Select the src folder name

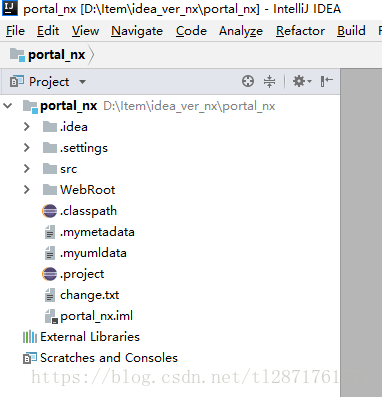coord(69,169)
